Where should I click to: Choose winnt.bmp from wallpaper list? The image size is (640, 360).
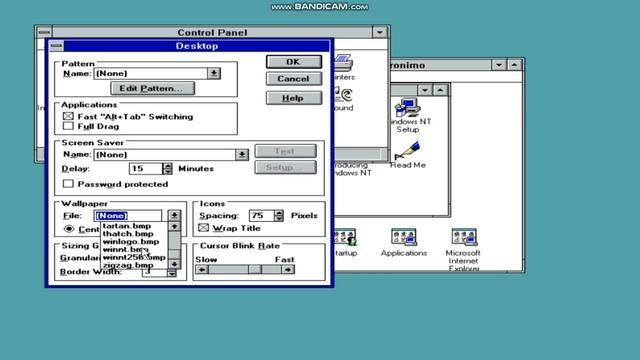[x=125, y=249]
